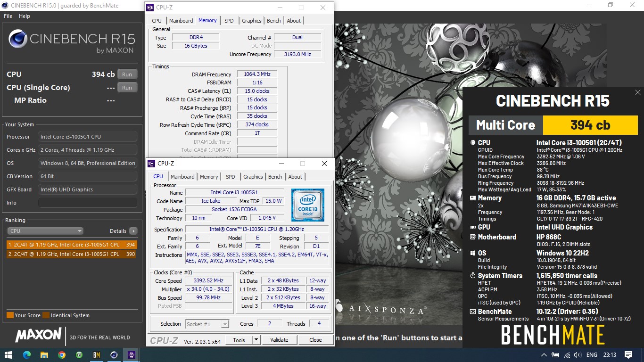Click the Details arrow button in Ranking
The image size is (644, 362).
point(133,231)
